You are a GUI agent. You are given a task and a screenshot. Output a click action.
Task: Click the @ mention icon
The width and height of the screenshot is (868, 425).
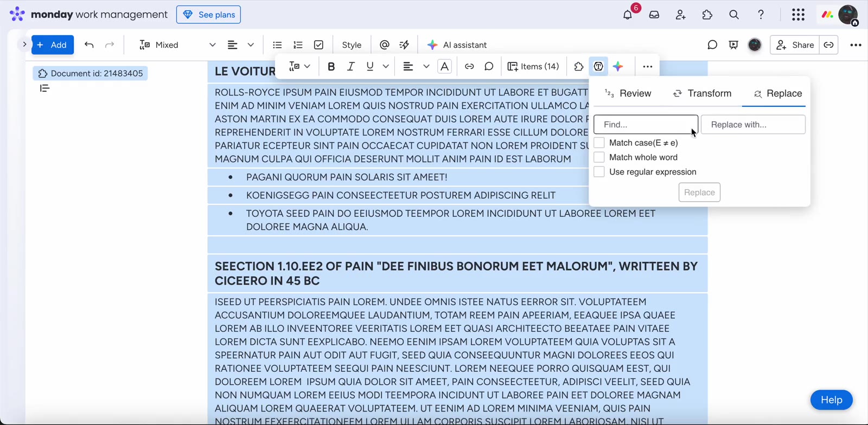[x=385, y=45]
